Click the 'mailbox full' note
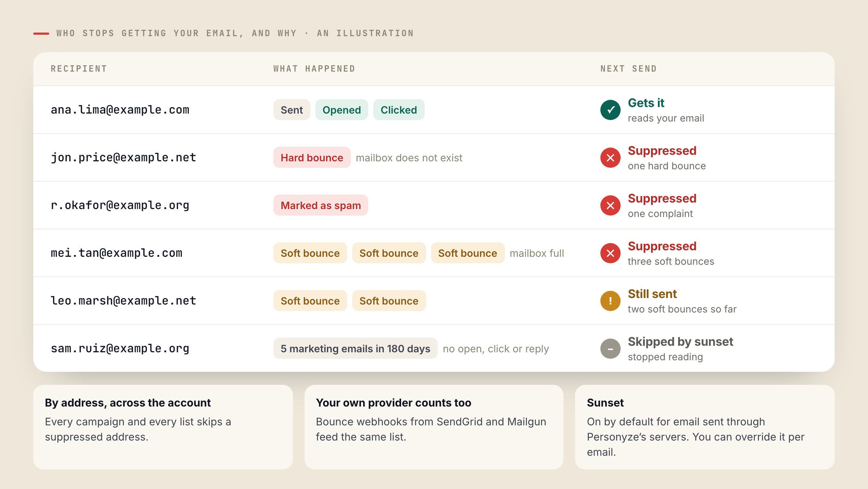868x489 pixels. tap(537, 254)
